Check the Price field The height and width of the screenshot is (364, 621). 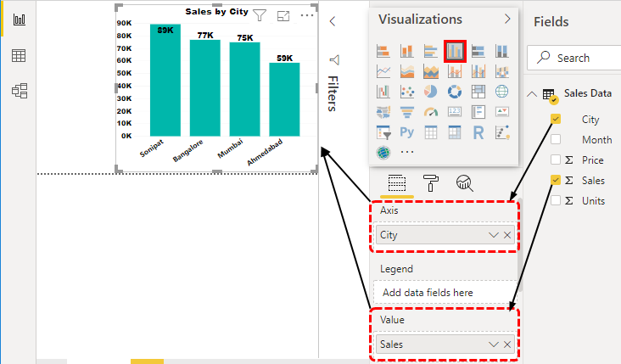[556, 160]
